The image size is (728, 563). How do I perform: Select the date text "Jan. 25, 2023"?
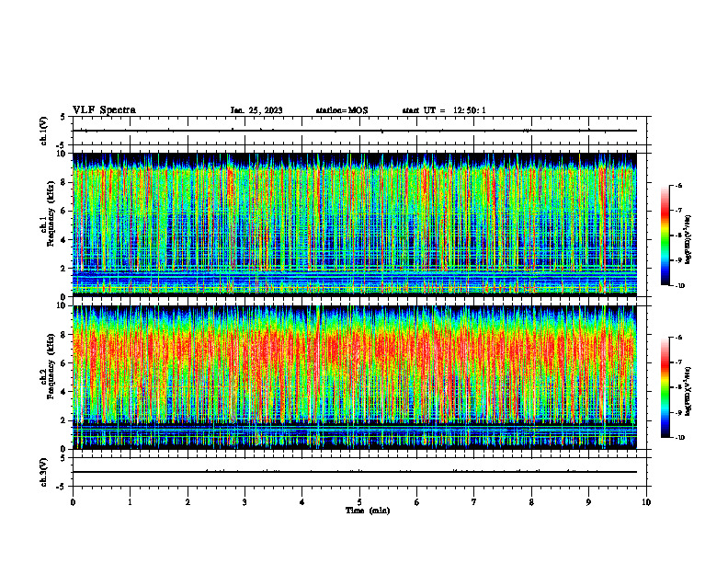click(x=256, y=110)
